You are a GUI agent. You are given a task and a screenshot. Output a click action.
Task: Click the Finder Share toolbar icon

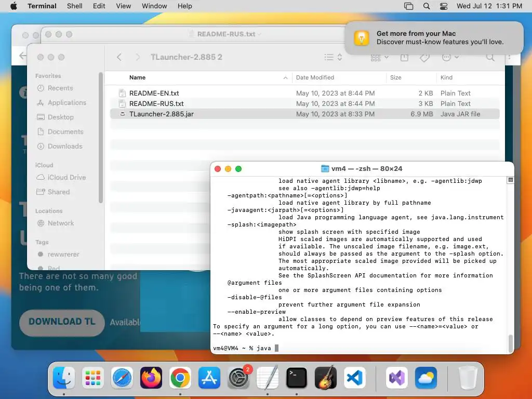(x=404, y=57)
